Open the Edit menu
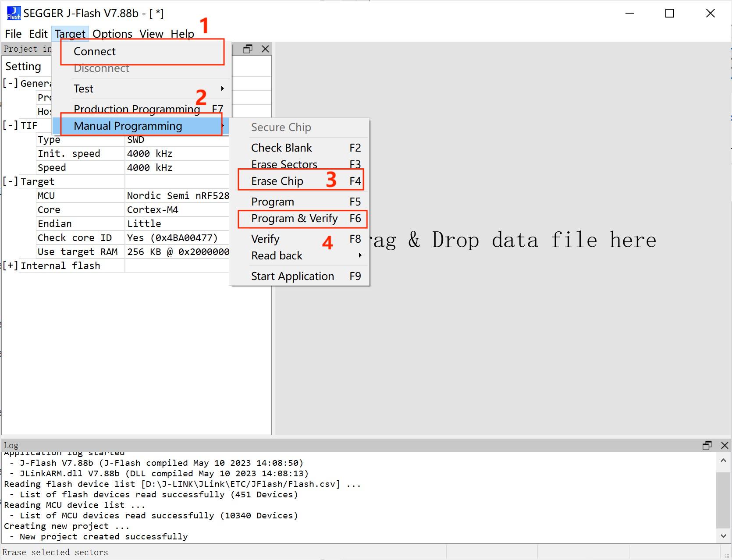This screenshot has width=732, height=560. click(38, 34)
